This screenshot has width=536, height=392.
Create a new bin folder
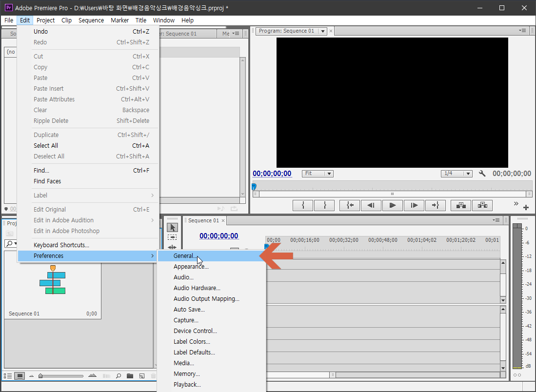pyautogui.click(x=130, y=376)
